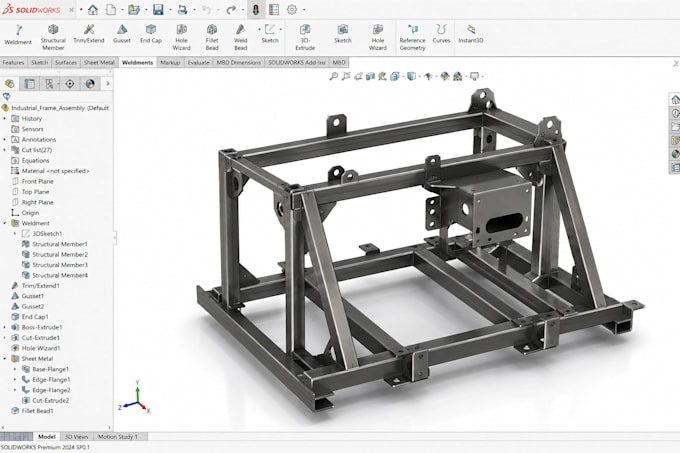This screenshot has width=680, height=453.
Task: Toggle Instant3D mode
Action: point(471,34)
